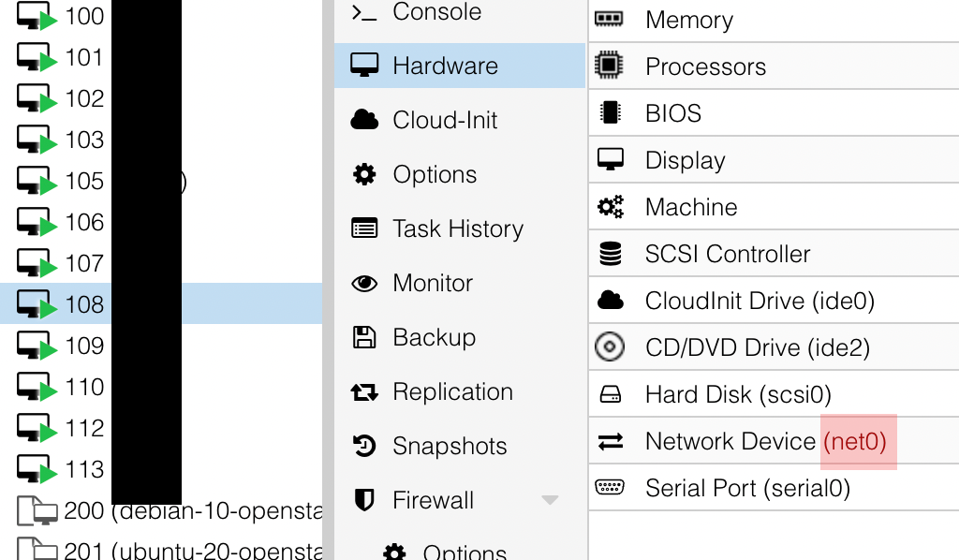
Task: Select VM 100 in the server tree
Action: coord(84,16)
